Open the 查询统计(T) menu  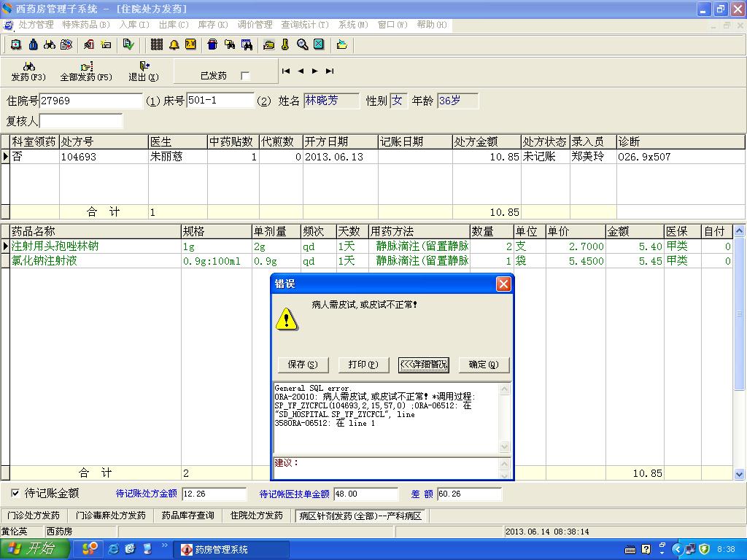tap(305, 25)
